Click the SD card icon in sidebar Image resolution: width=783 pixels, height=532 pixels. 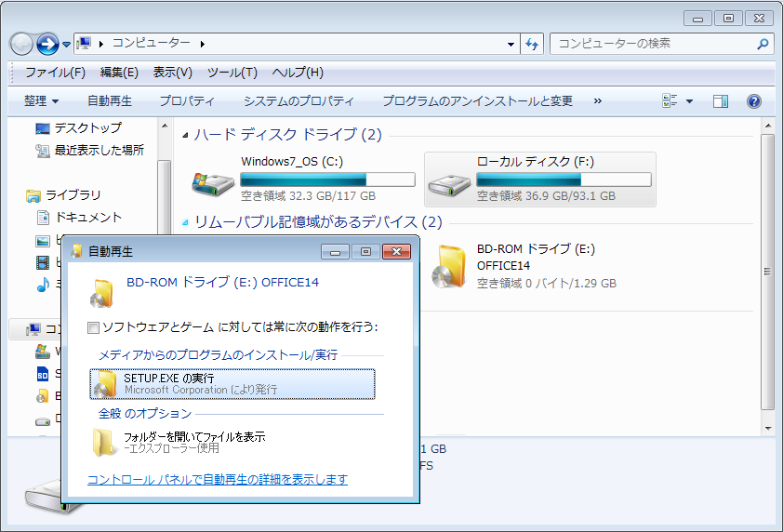[x=43, y=374]
